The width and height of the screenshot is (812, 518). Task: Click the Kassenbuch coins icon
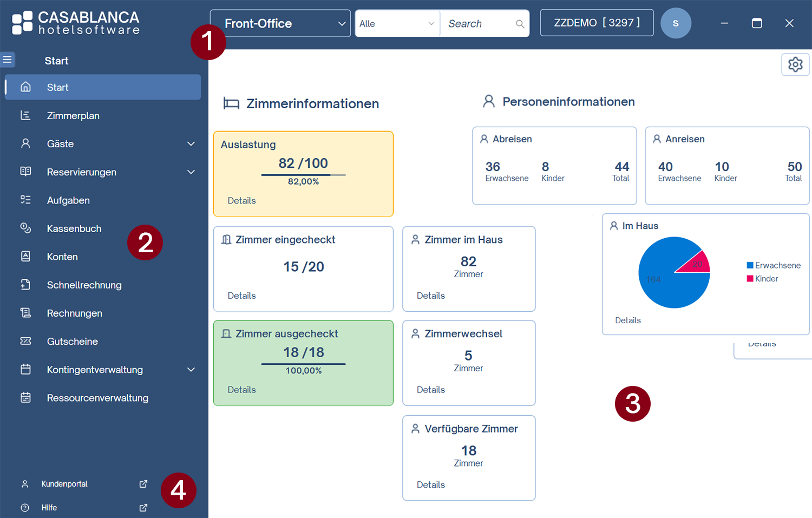25,228
